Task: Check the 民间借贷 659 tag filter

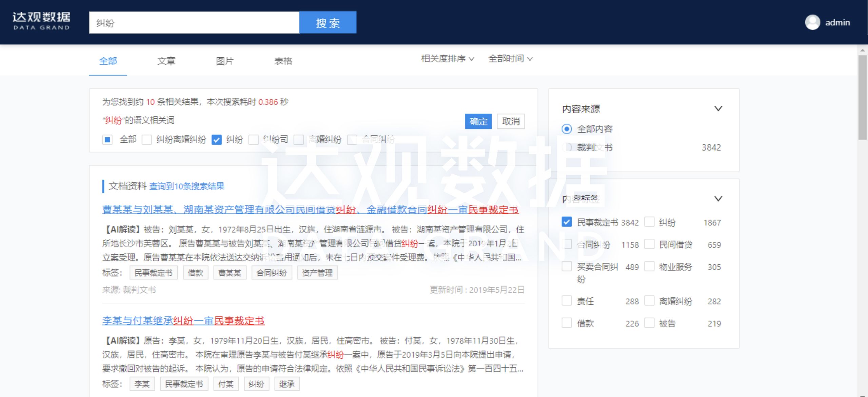Action: coord(649,244)
